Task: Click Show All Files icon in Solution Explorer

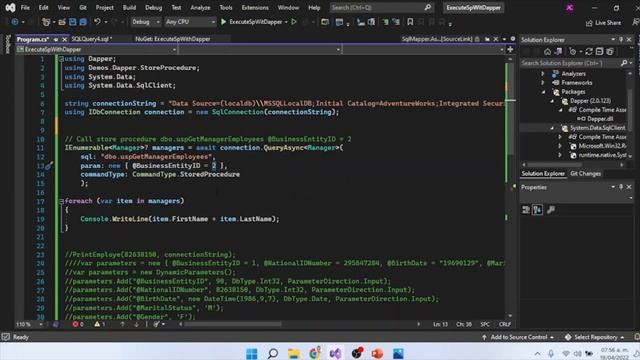Action: point(610,51)
